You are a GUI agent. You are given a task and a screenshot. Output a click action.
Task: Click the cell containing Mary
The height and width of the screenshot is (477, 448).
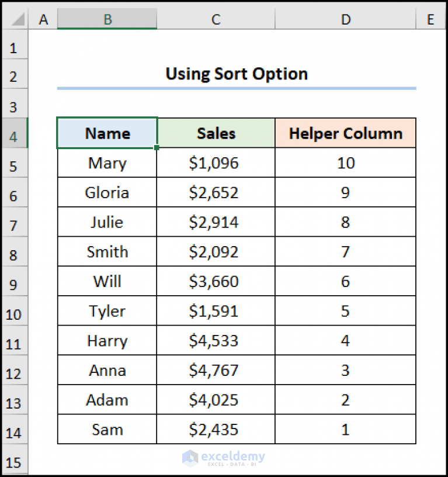point(107,163)
